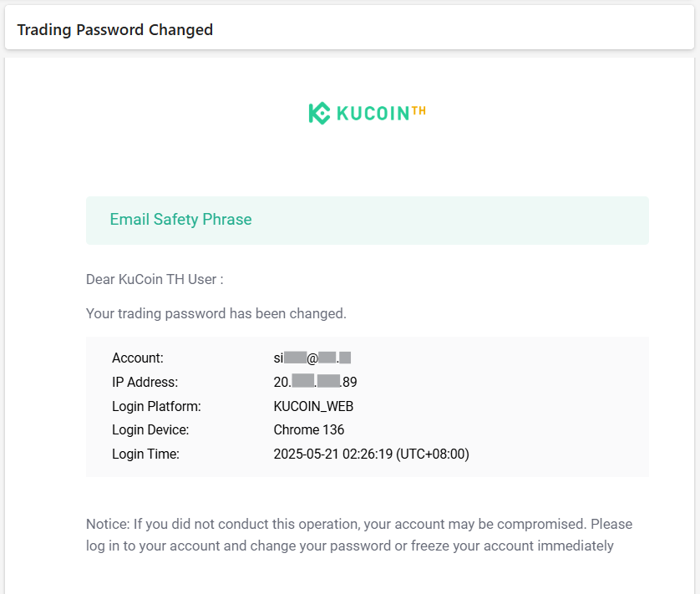Screen dimensions: 700x594
Task: Click the KUCOIN wordmark text in logo
Action: (x=373, y=114)
